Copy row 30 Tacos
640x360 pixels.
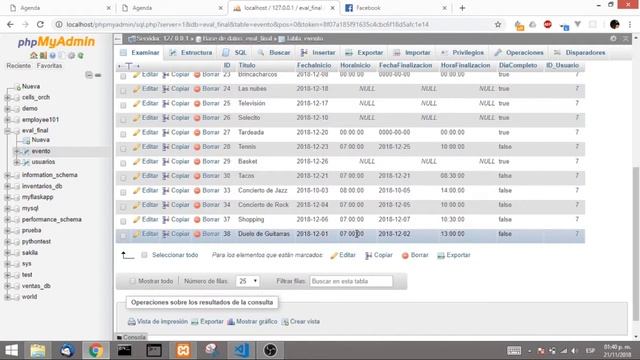click(176, 176)
